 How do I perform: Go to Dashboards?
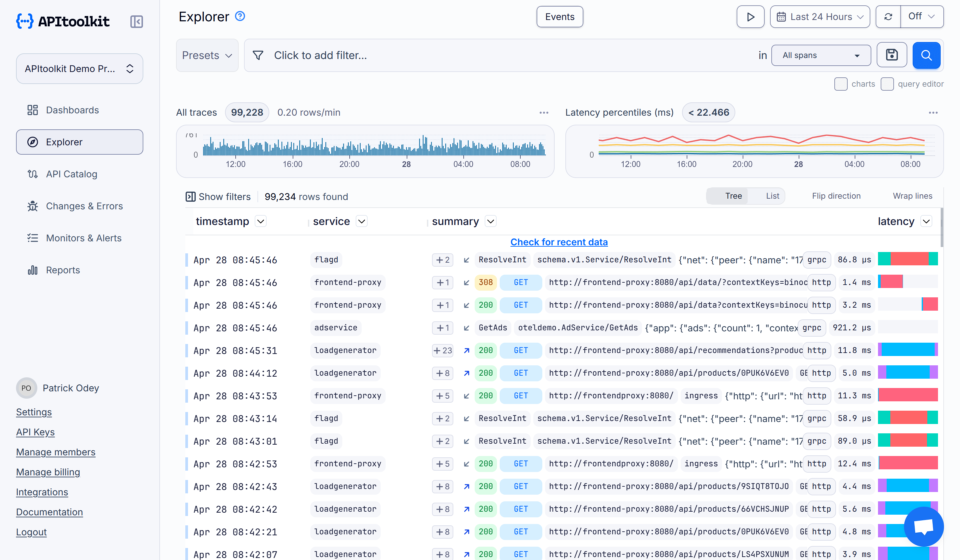click(80, 110)
